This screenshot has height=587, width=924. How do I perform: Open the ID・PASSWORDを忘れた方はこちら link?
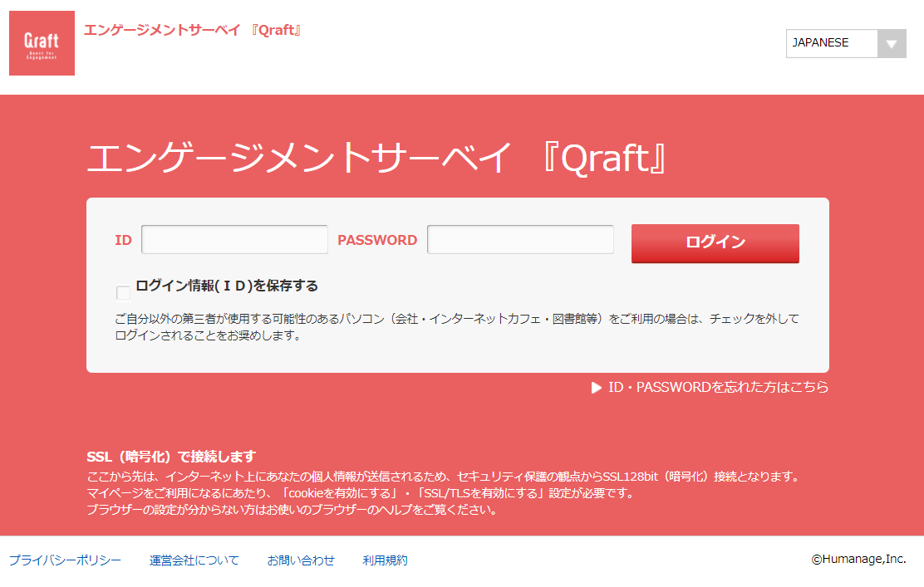click(x=718, y=388)
